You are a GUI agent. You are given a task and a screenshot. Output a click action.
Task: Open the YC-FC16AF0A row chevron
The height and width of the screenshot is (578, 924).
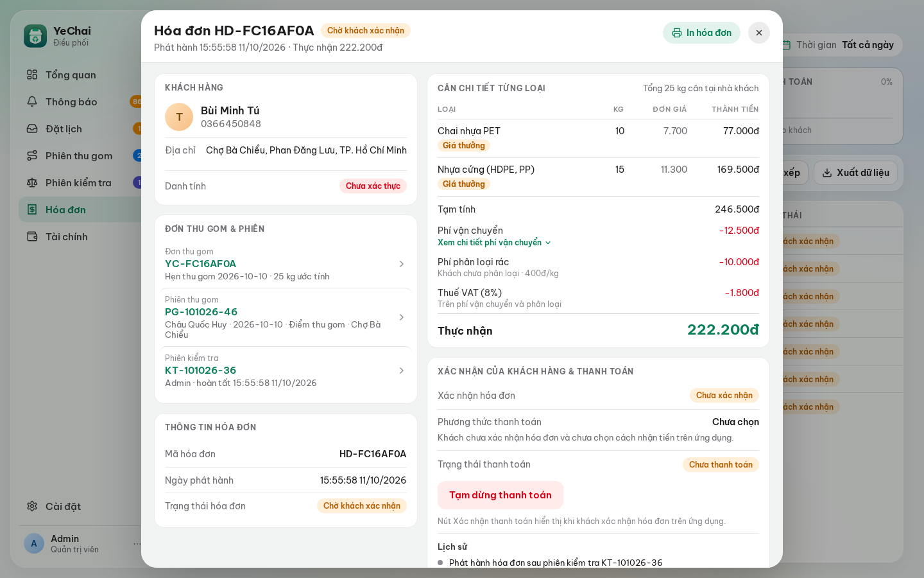coord(402,264)
